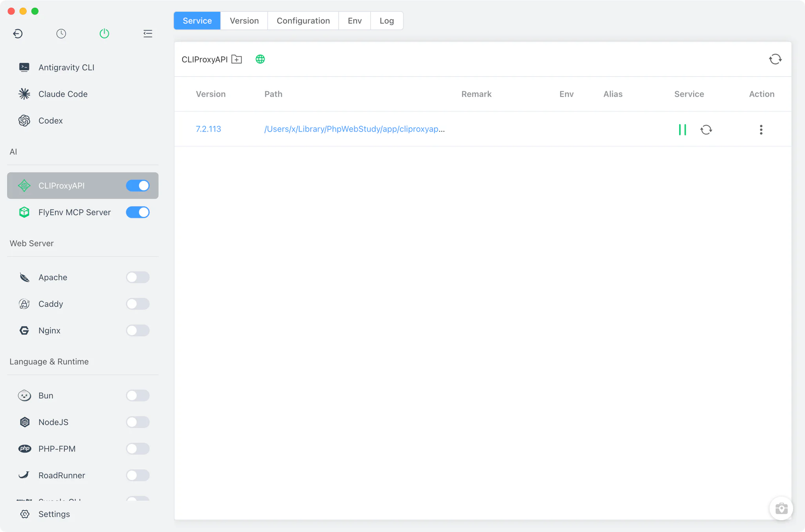This screenshot has width=805, height=532.
Task: Click the NodeJS hexagon icon
Action: click(x=24, y=422)
